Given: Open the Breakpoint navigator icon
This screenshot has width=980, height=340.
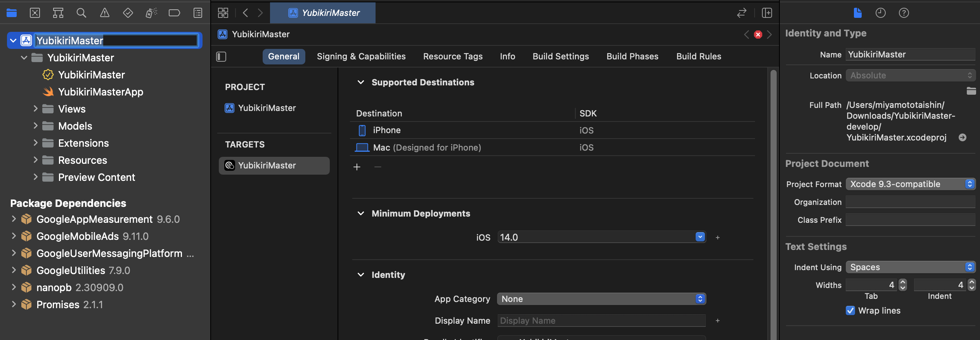Looking at the screenshot, I should tap(175, 13).
